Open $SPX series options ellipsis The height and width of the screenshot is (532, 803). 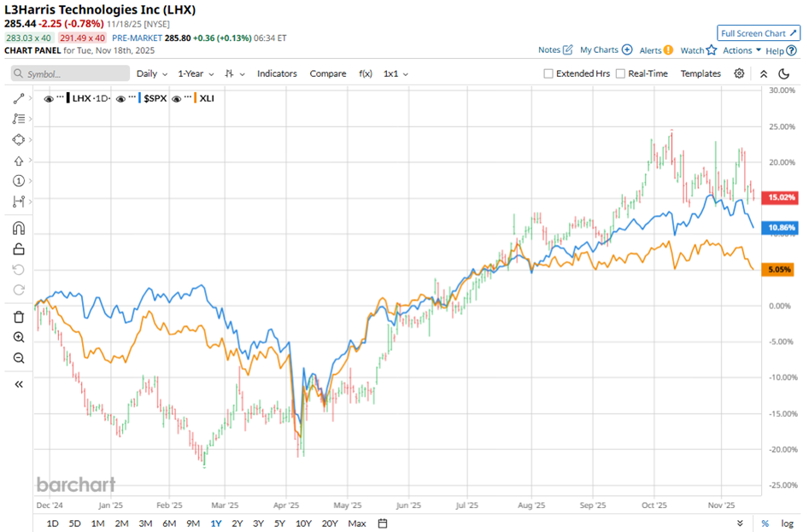point(132,96)
